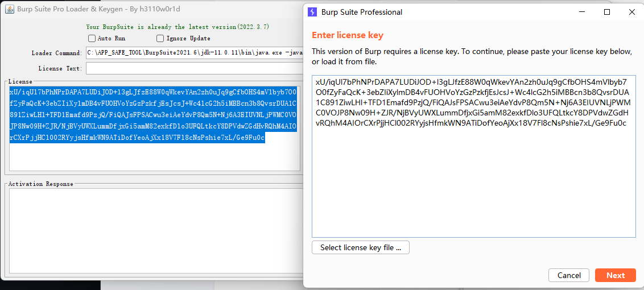Close the Burp Suite Professional dialog

point(631,13)
